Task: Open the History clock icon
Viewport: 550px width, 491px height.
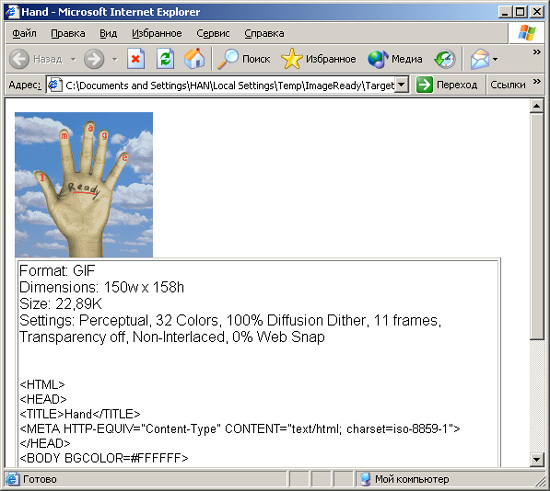Action: tap(445, 59)
